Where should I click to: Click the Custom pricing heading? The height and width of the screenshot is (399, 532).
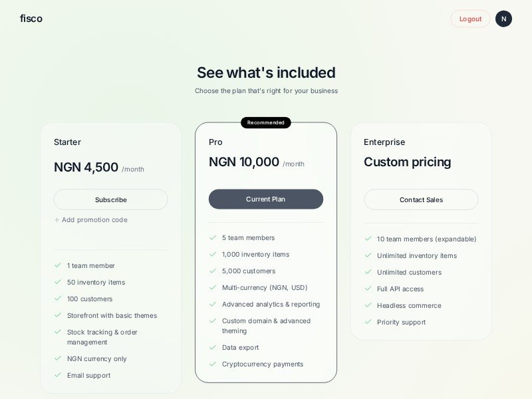coord(407,162)
